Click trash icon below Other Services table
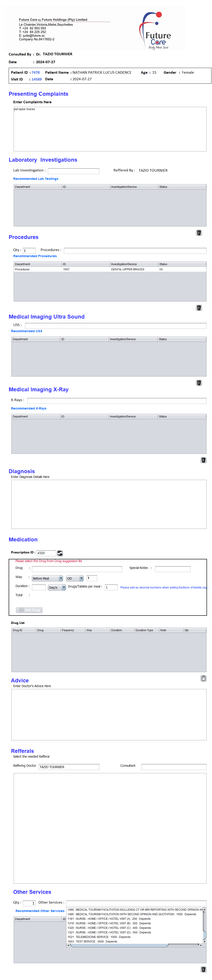This screenshot has height=980, width=212. (x=203, y=969)
